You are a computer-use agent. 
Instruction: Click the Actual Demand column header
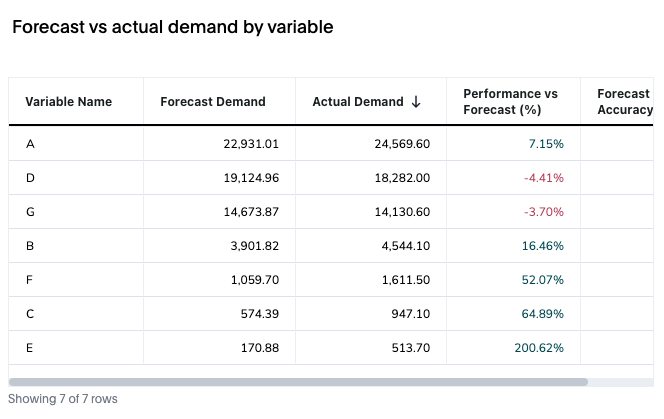click(358, 102)
